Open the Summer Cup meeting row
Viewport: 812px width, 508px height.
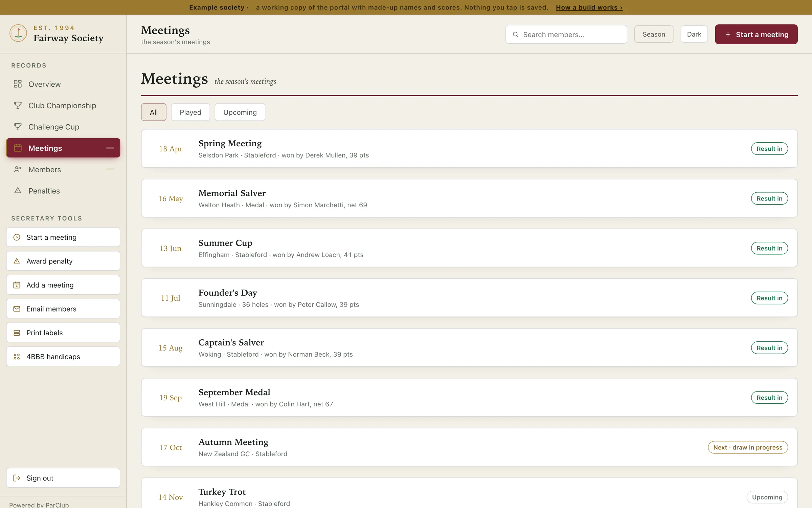[x=469, y=248]
